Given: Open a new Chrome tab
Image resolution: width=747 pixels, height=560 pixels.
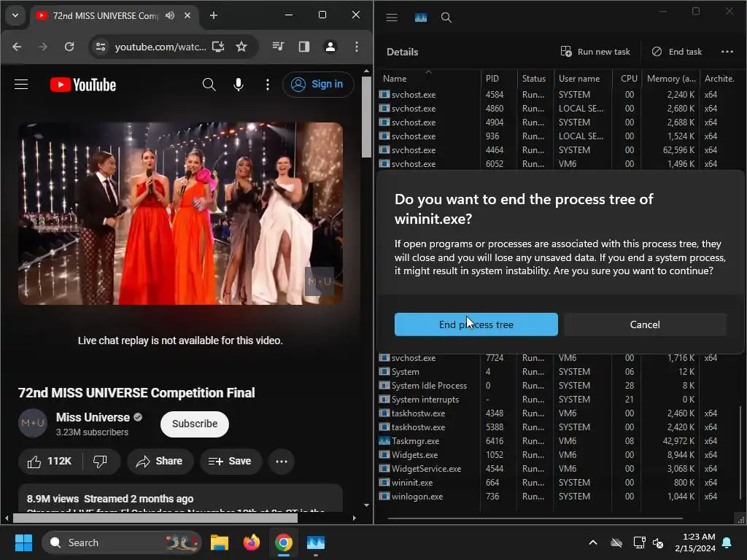Looking at the screenshot, I should click(214, 15).
